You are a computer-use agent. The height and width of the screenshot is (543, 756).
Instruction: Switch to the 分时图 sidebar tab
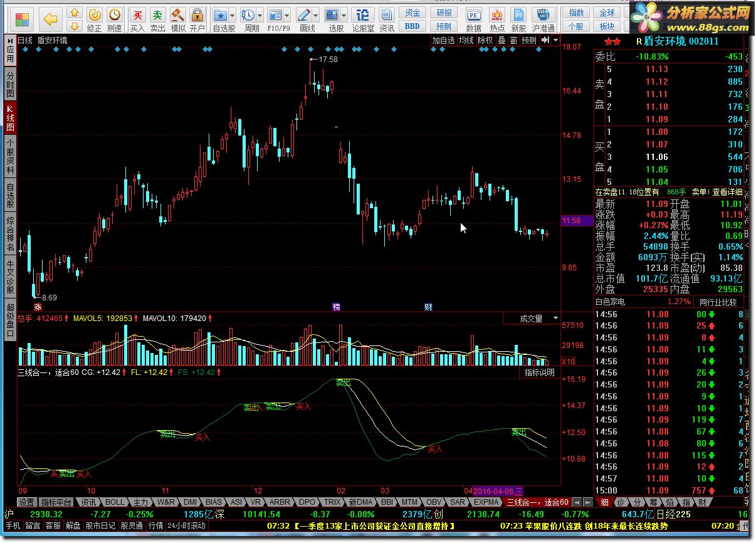point(10,84)
